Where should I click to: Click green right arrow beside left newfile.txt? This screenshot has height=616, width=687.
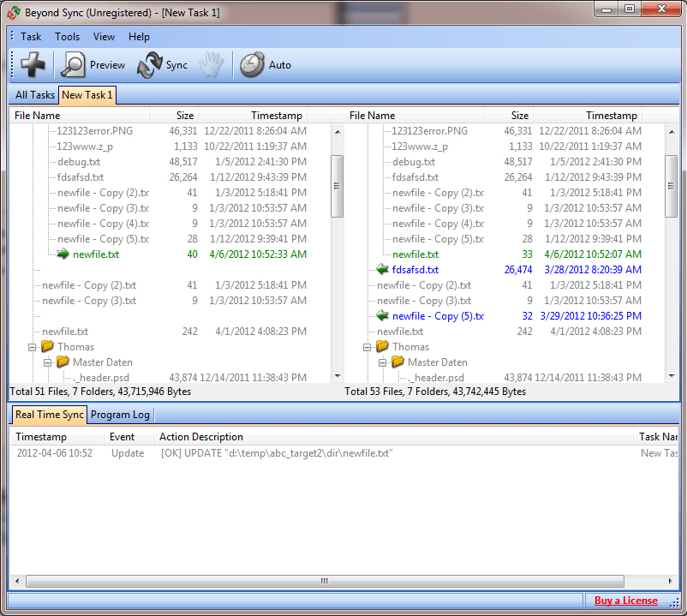pos(63,254)
